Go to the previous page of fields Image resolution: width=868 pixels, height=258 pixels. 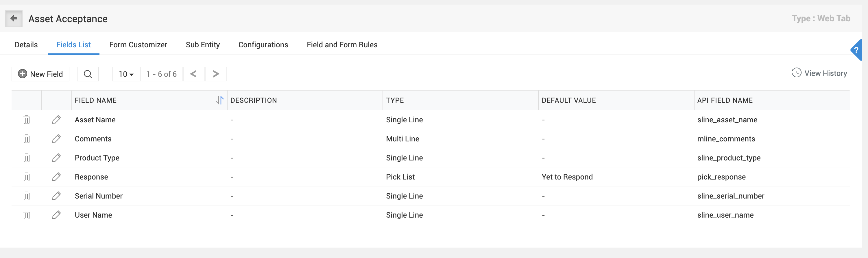point(193,74)
